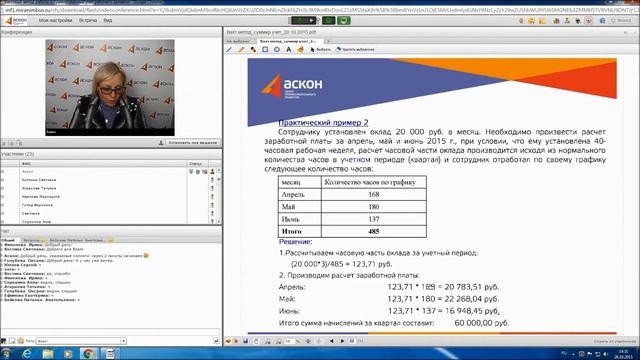Open the 'Вид' menu

point(108,20)
